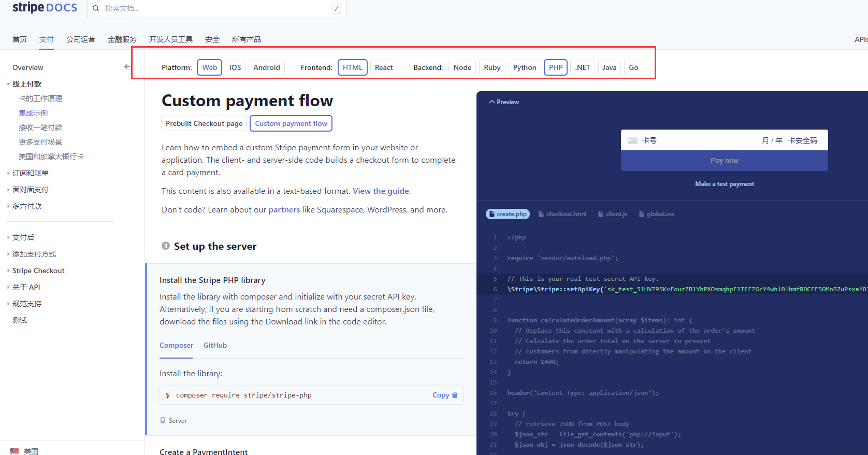
Task: Open 卡的工作原理 in the sidebar
Action: click(40, 98)
